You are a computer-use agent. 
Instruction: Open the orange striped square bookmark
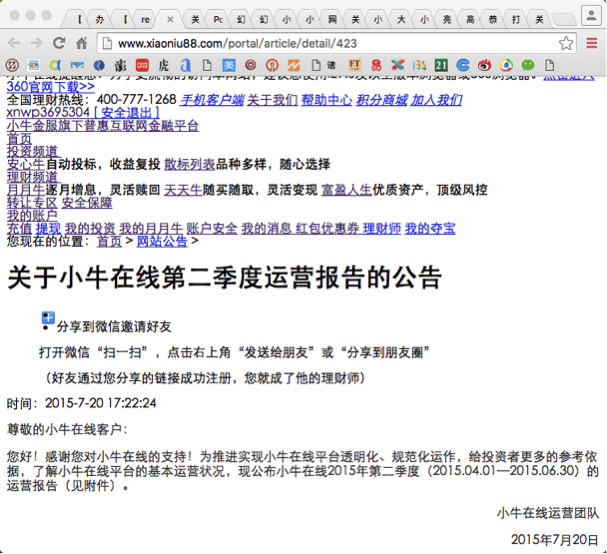click(294, 65)
